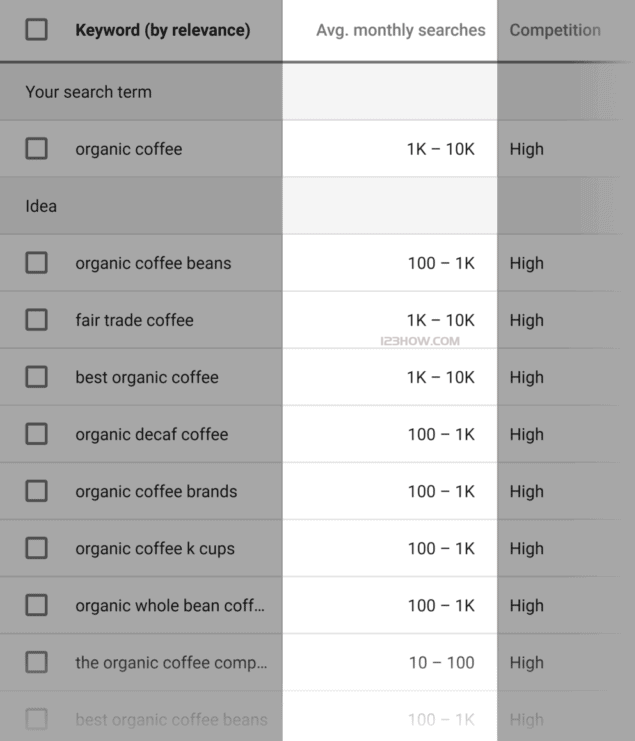The width and height of the screenshot is (635, 741).
Task: Click the 10 – 100 searches value
Action: [x=441, y=662]
